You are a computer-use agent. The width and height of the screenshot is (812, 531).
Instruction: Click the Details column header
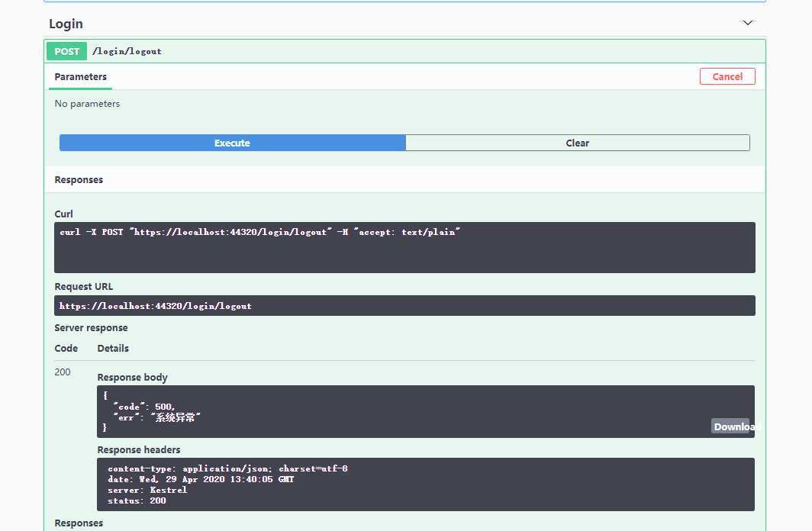point(113,348)
